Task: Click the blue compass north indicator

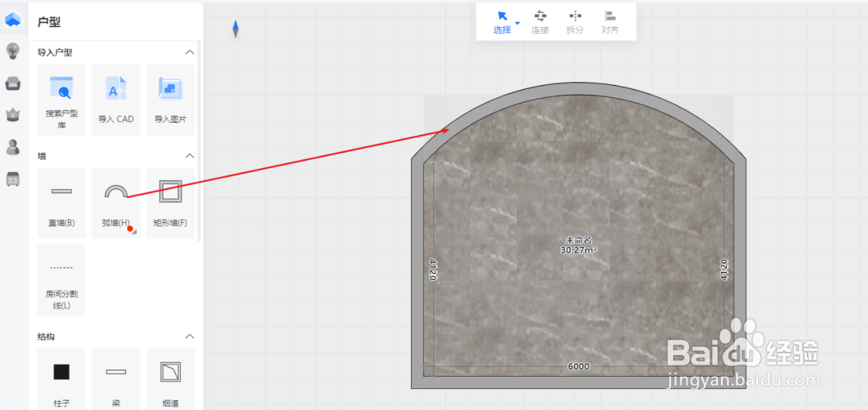Action: tap(235, 29)
